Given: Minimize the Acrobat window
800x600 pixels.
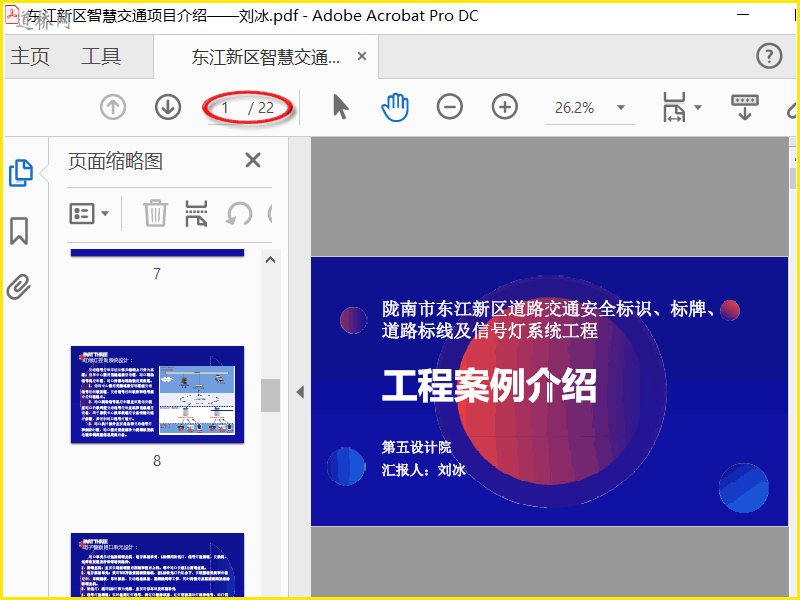Looking at the screenshot, I should (743, 15).
